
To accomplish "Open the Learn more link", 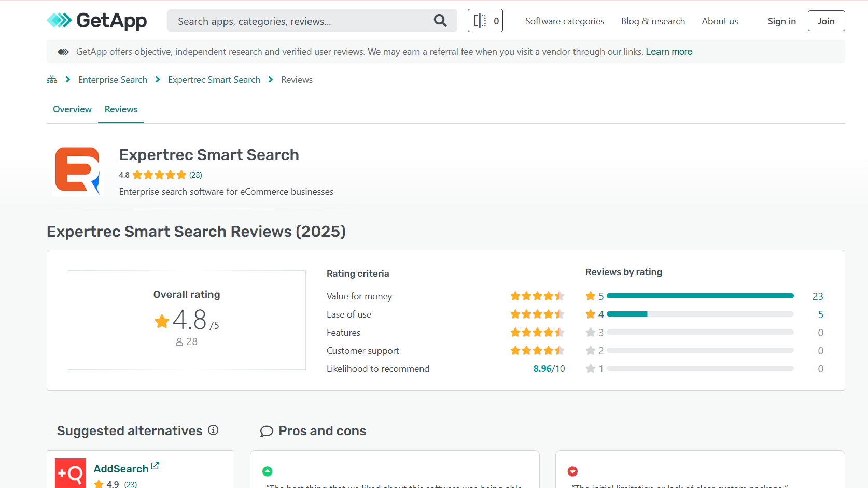I will [668, 52].
